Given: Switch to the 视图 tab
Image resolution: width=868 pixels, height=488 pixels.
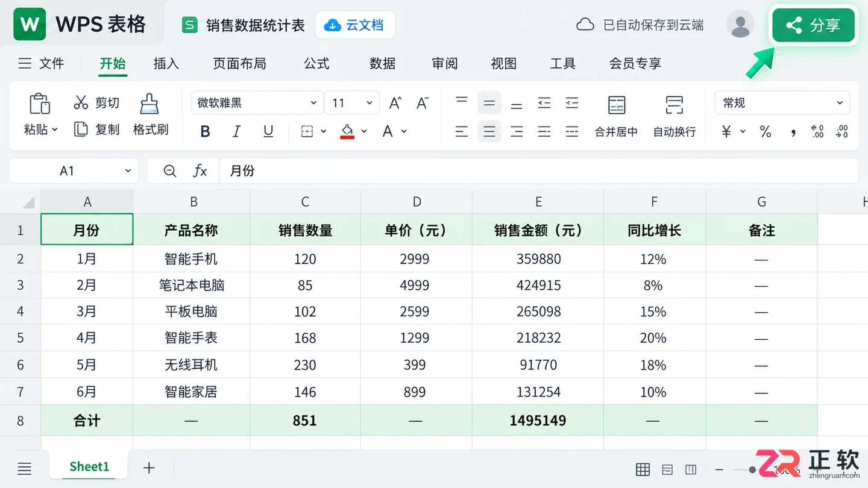Looking at the screenshot, I should [504, 63].
